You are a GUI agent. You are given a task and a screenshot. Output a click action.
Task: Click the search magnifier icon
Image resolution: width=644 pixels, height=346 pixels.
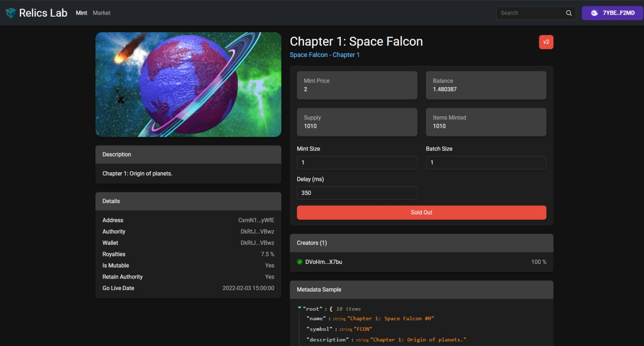coord(569,13)
